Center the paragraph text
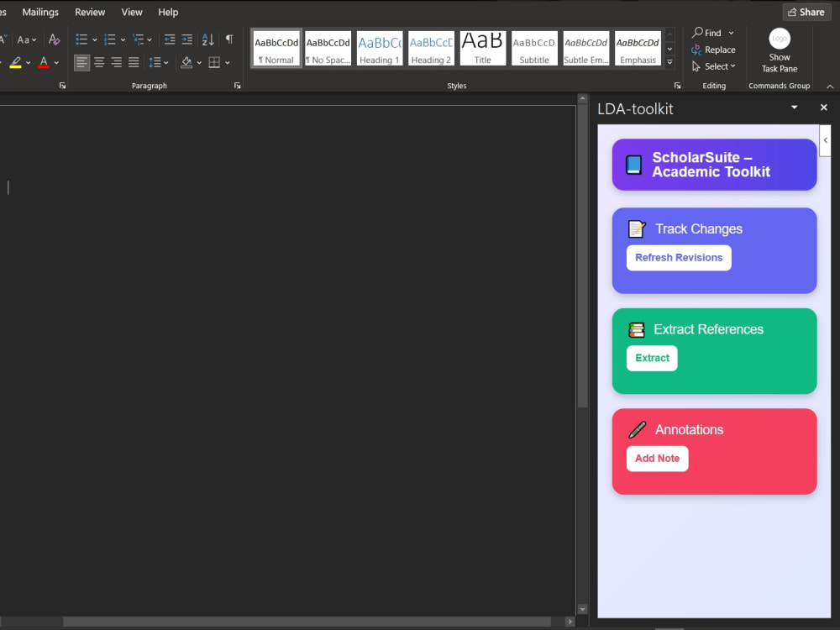Image resolution: width=840 pixels, height=630 pixels. pyautogui.click(x=99, y=63)
